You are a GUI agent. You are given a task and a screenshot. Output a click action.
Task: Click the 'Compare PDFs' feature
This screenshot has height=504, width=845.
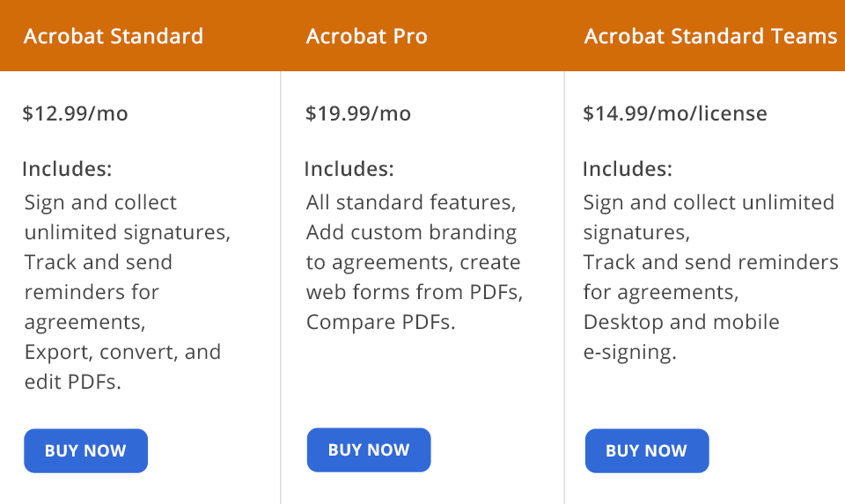[380, 323]
